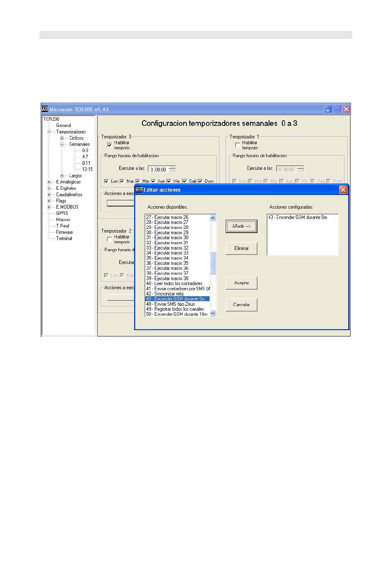Minimize the Microcom TCR200 window

(x=328, y=109)
